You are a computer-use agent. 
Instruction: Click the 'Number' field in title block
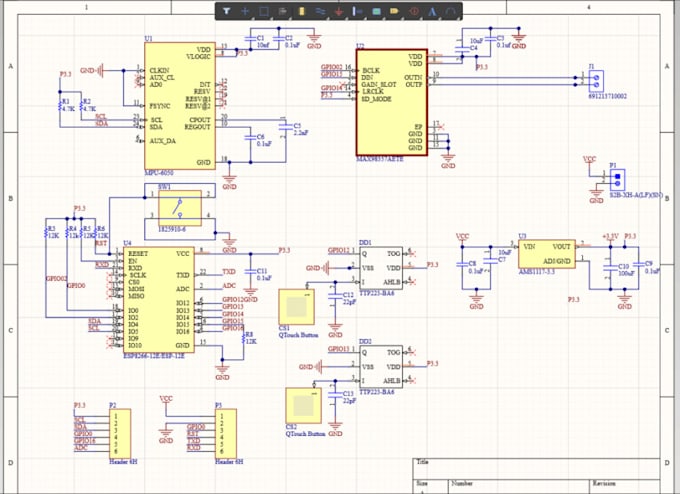[461, 483]
